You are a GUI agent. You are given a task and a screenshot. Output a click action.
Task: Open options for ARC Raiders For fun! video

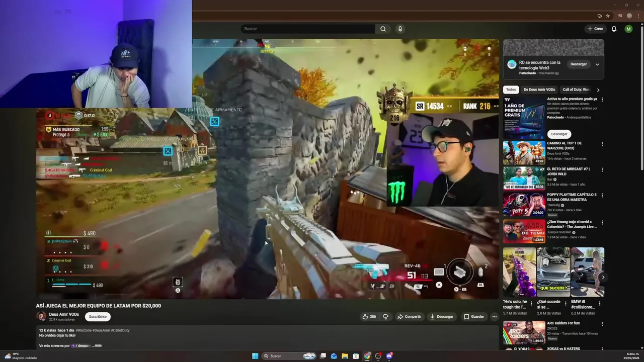click(602, 324)
